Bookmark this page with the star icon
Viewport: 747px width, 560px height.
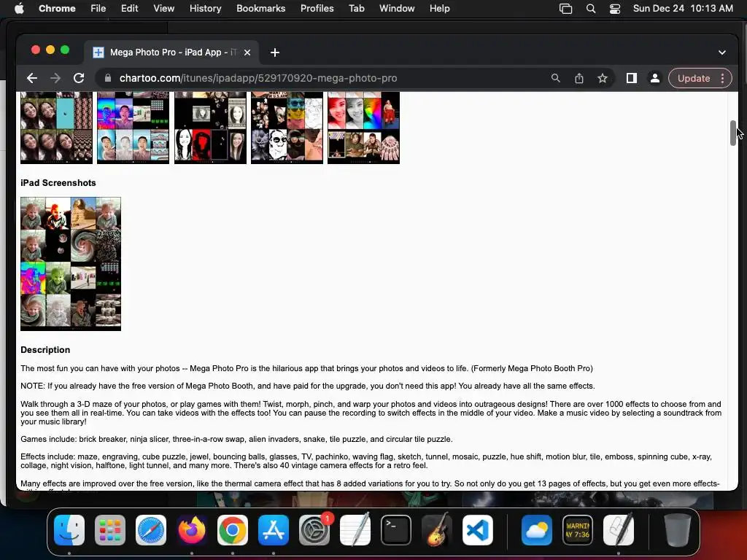[603, 78]
